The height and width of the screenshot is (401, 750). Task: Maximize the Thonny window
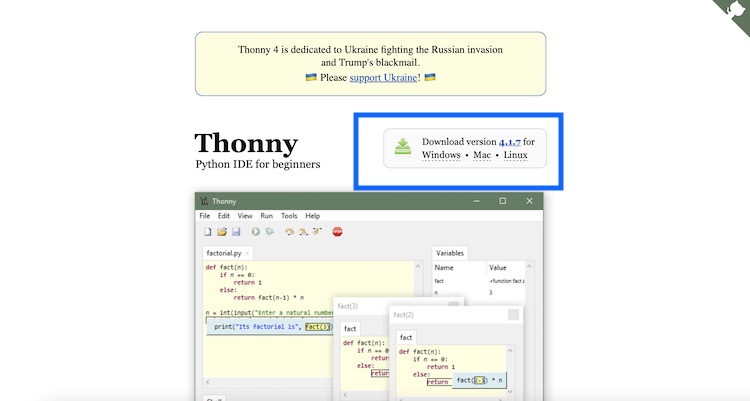point(503,201)
